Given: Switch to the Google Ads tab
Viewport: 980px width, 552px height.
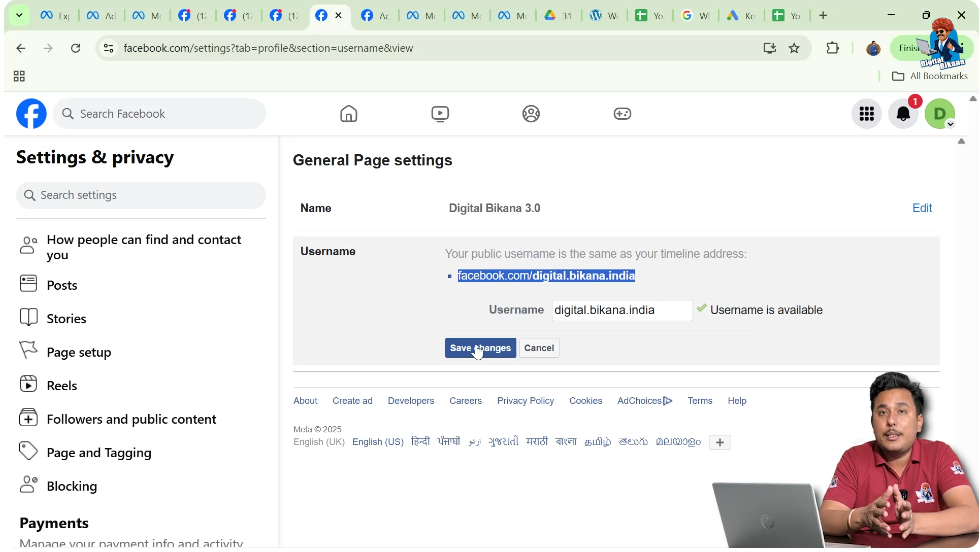Looking at the screenshot, I should (741, 15).
